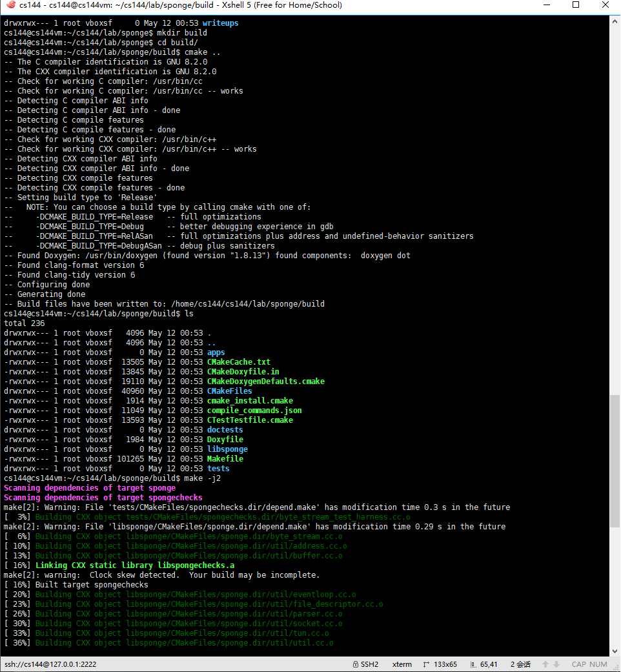Click the window title text in title bar
The height and width of the screenshot is (672, 621).
(x=181, y=5)
